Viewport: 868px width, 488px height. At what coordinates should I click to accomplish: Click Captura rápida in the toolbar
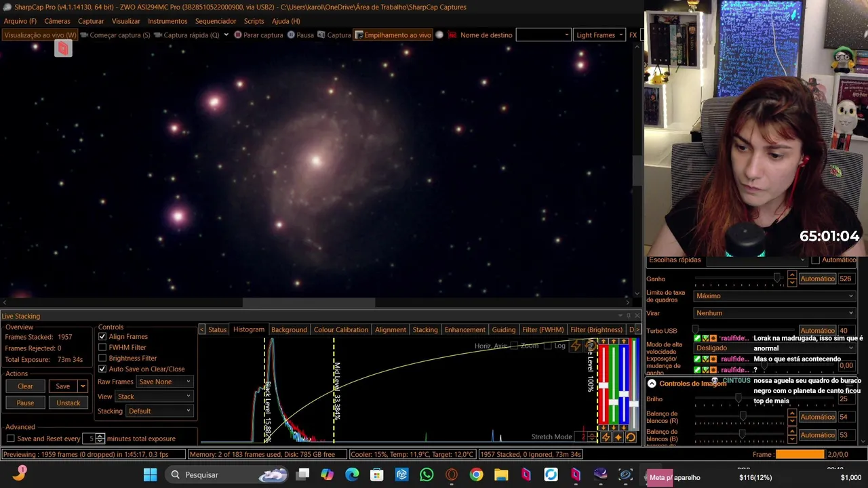[x=187, y=35]
